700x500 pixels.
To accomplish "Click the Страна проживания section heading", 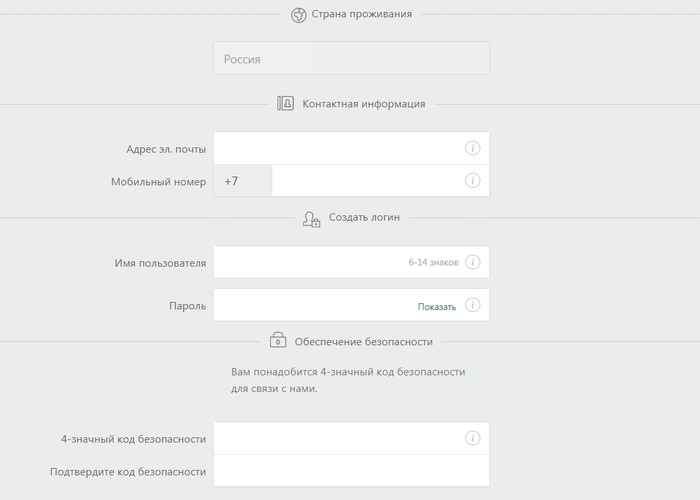I will pyautogui.click(x=362, y=14).
